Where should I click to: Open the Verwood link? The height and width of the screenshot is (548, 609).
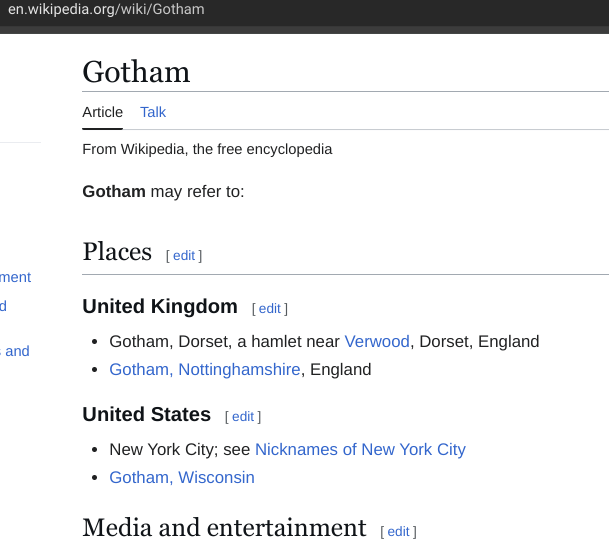[377, 342]
